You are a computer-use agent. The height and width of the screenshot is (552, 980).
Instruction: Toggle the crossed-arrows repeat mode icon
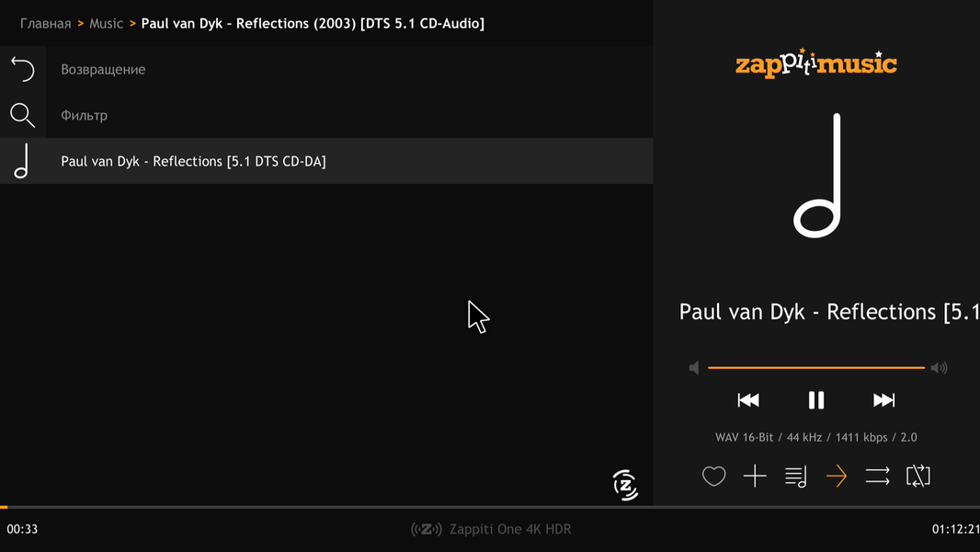click(917, 476)
